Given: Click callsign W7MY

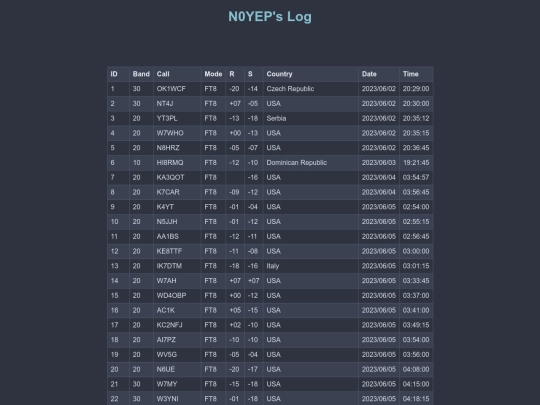Looking at the screenshot, I should pyautogui.click(x=167, y=384).
